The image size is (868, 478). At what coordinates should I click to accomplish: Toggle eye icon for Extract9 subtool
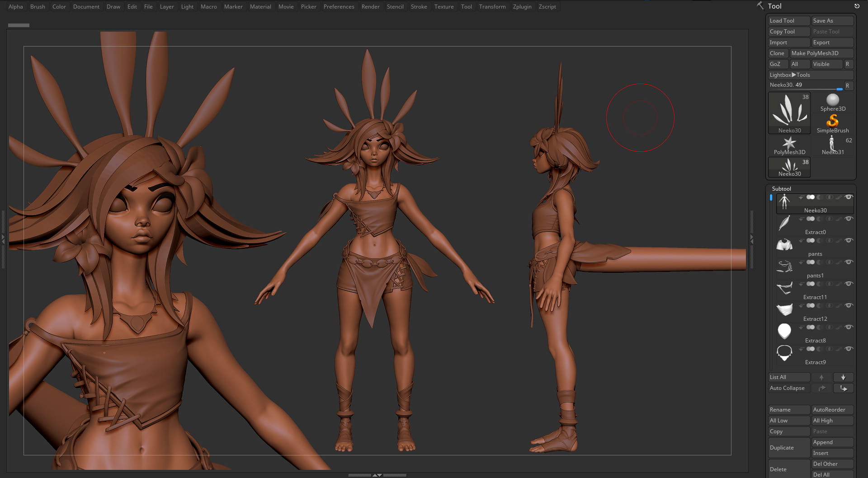pos(849,349)
